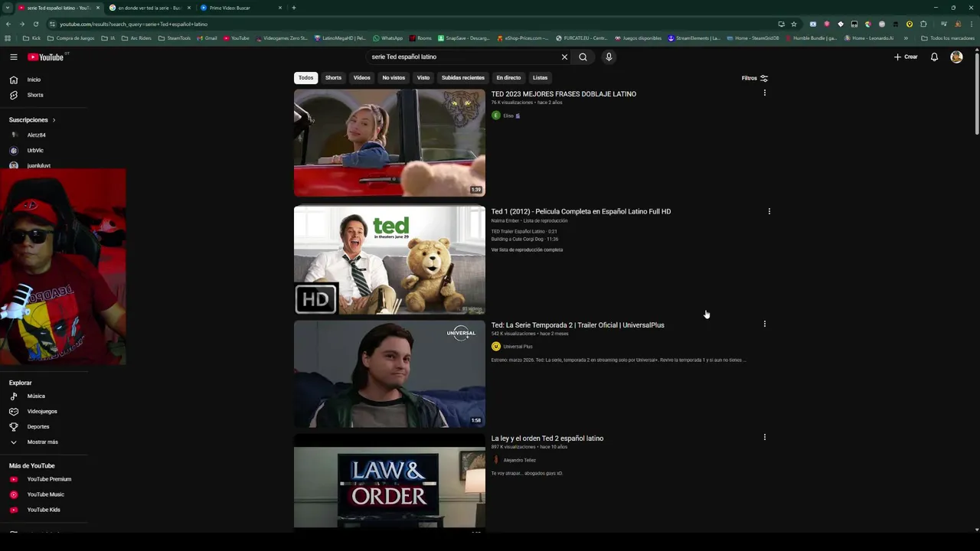Image resolution: width=980 pixels, height=551 pixels.
Task: Bookmark this page with star icon
Action: tap(794, 24)
